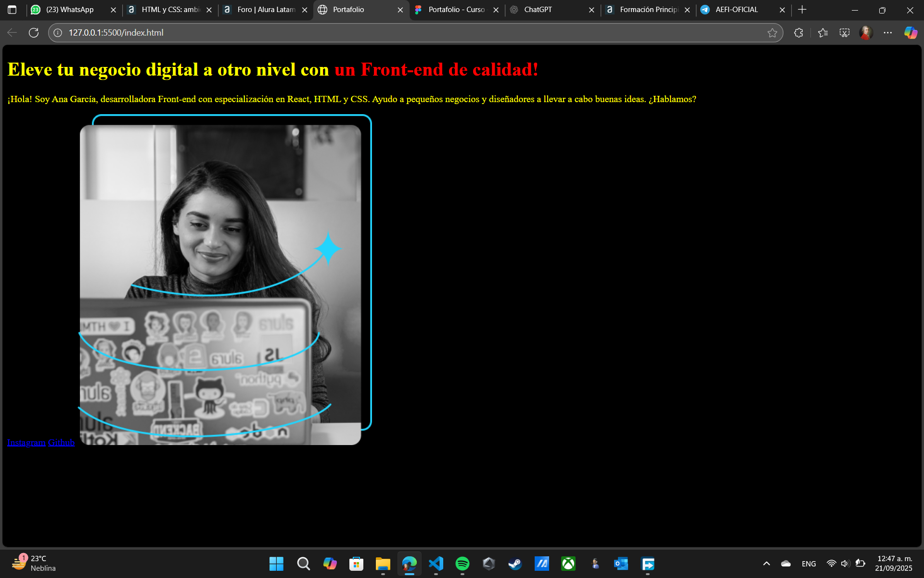924x578 pixels.
Task: Switch to the Foro Alura Latam tab
Action: [266, 10]
